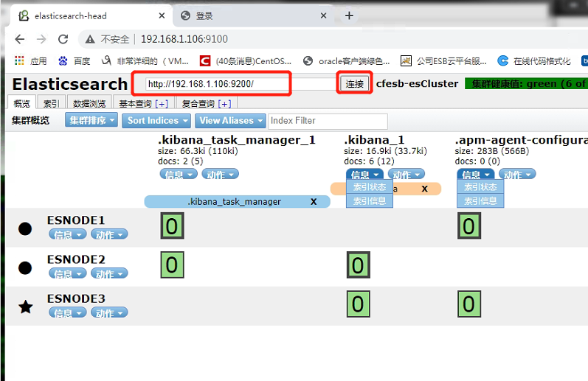The width and height of the screenshot is (588, 381).
Task: Open the oracle客户端 bookmark
Action: point(347,60)
